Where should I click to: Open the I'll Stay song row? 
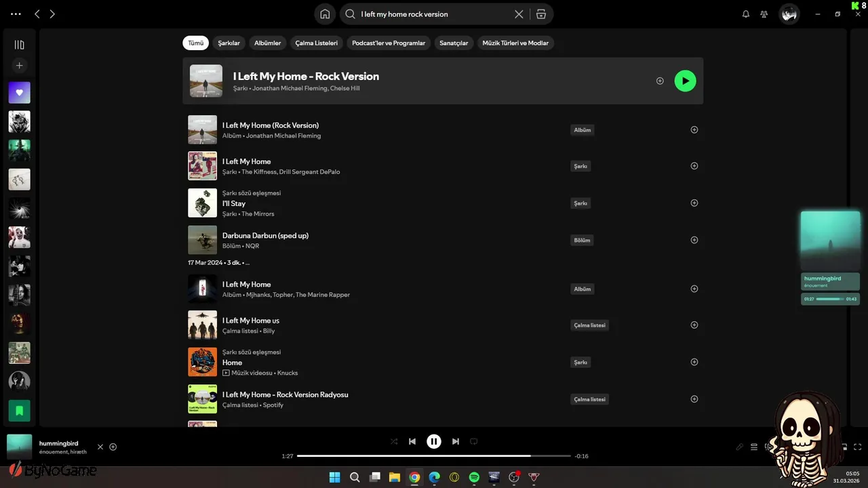point(443,203)
